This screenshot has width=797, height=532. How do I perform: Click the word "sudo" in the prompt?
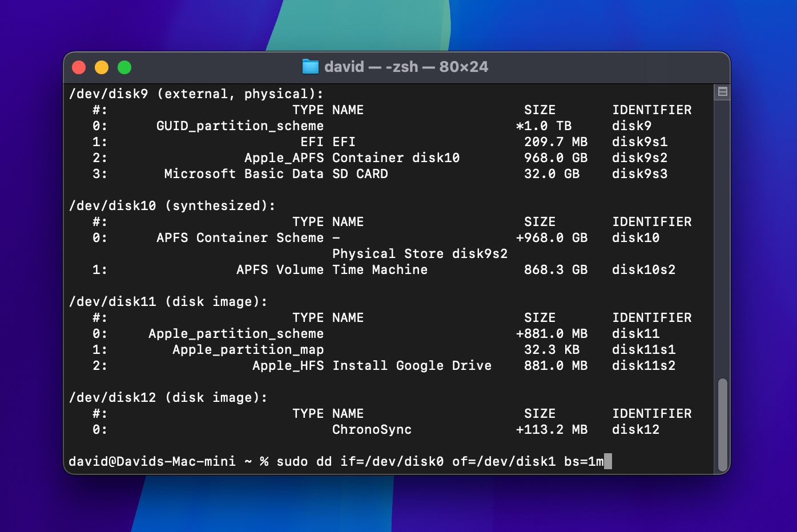(292, 461)
